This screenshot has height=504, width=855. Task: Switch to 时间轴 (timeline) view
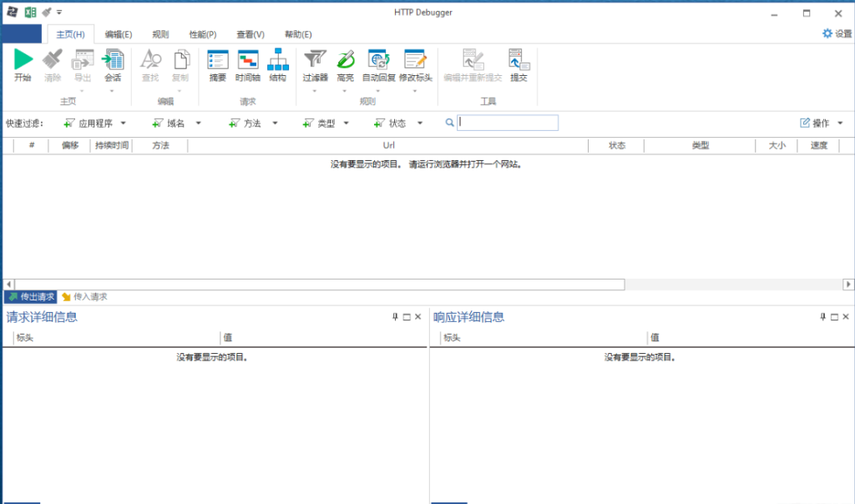[x=248, y=67]
